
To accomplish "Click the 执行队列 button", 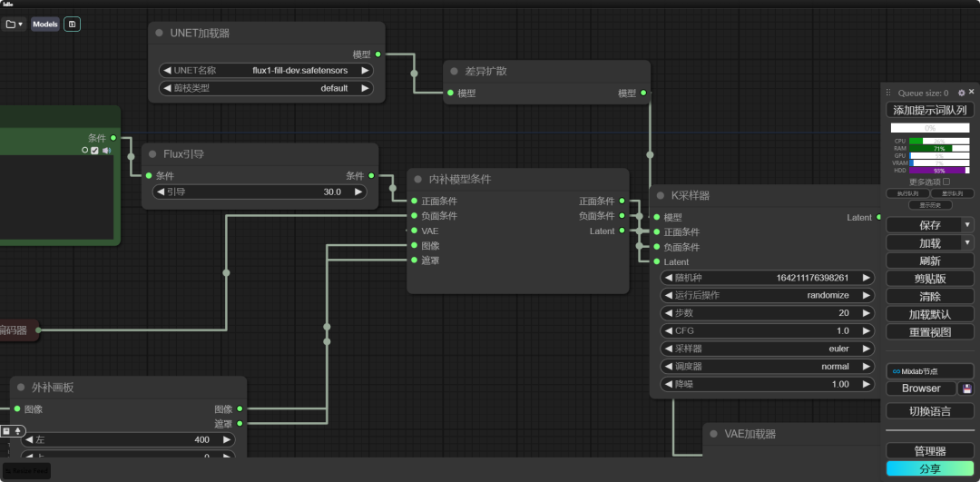I will pos(907,194).
